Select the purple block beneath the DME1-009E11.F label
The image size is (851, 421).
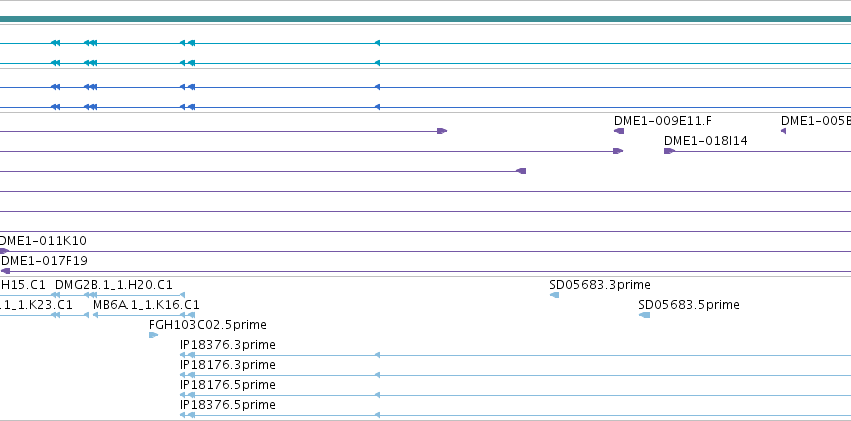[x=619, y=131]
